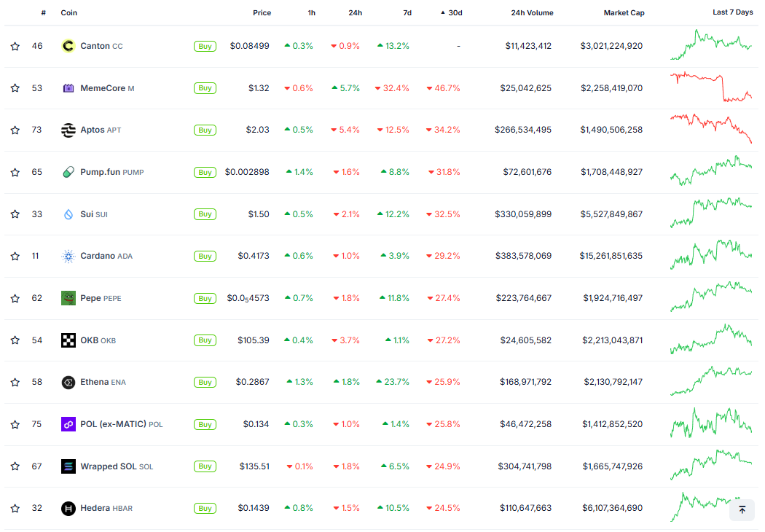This screenshot has height=532, width=765.
Task: Click Buy next to OKB
Action: pyautogui.click(x=205, y=340)
